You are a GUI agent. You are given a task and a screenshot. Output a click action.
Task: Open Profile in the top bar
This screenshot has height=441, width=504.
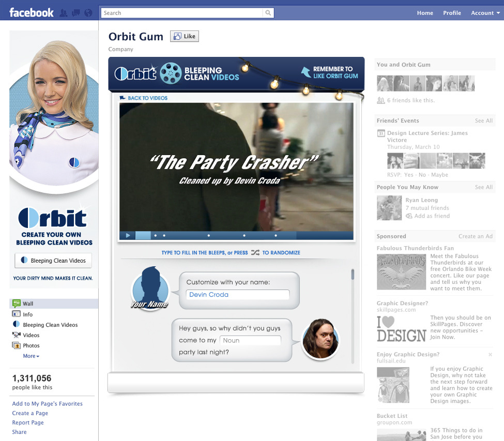pyautogui.click(x=452, y=13)
